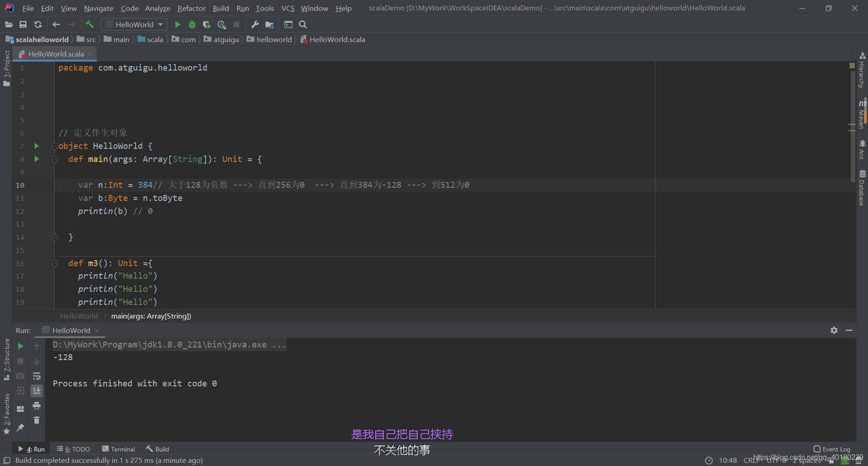Hide the Run panel with minimize dash
Image resolution: width=868 pixels, height=466 pixels.
coord(849,330)
